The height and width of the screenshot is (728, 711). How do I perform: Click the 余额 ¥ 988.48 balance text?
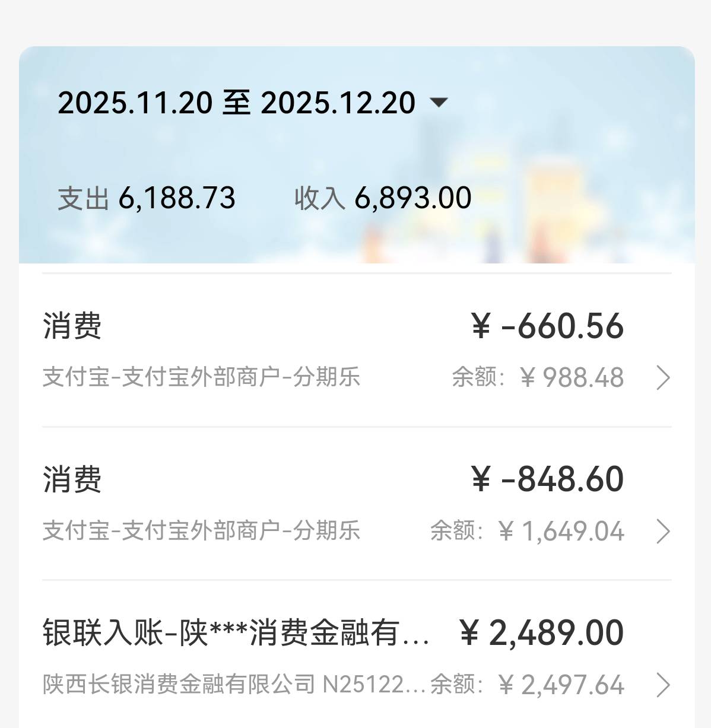pos(538,377)
